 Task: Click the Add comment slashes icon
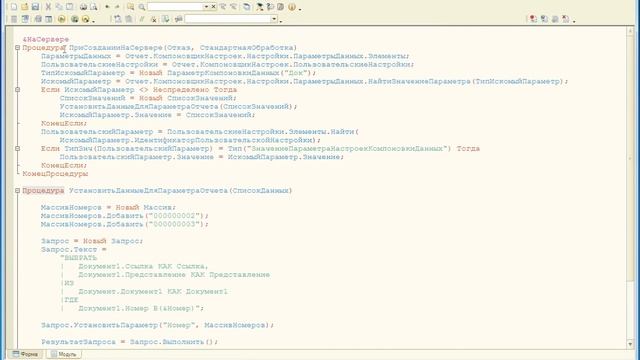[x=142, y=19]
